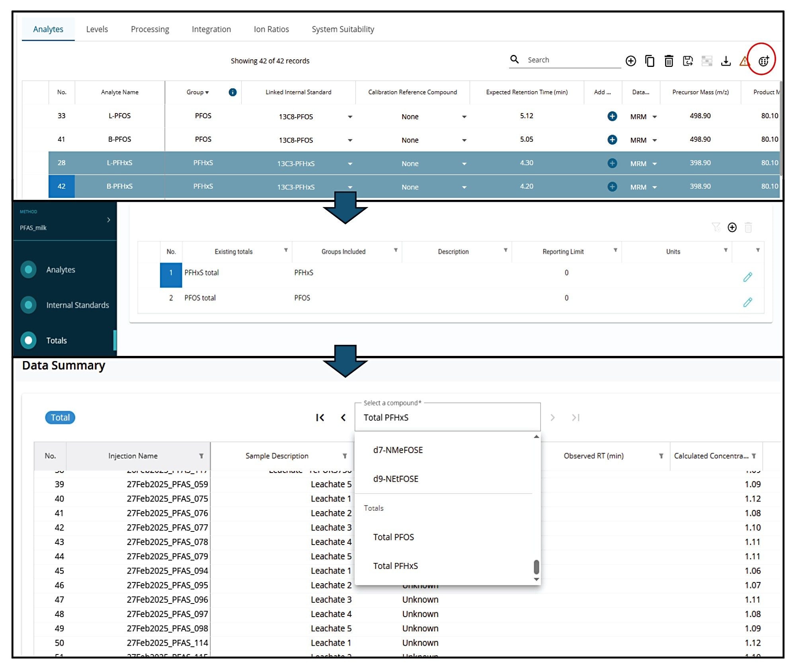
Task: Open the MRM data dropdown for L-PFHxS
Action: 654,163
